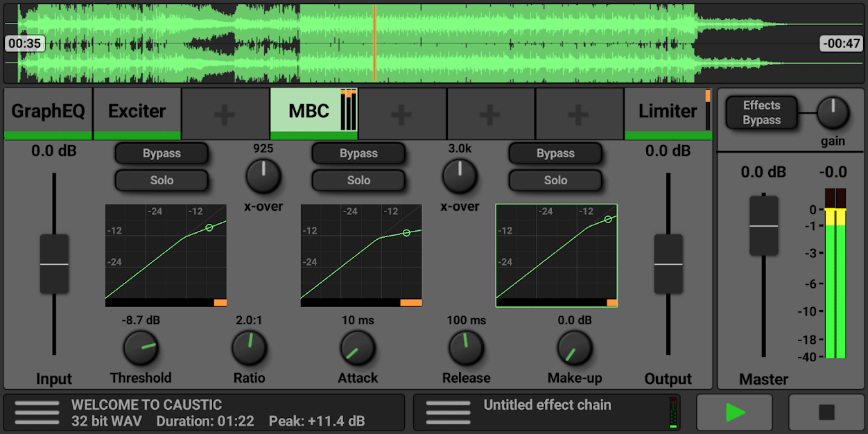Select the Exciter effect slot
Viewport: 868px width, 434px height.
coord(137,111)
